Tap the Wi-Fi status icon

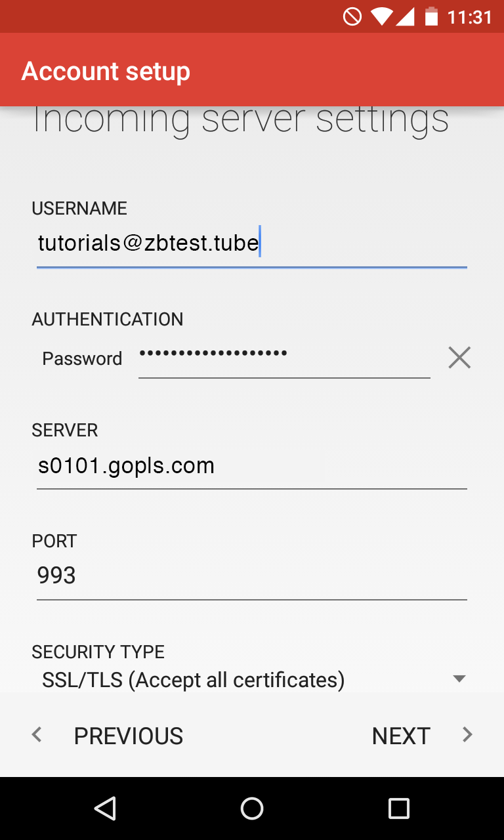(380, 16)
